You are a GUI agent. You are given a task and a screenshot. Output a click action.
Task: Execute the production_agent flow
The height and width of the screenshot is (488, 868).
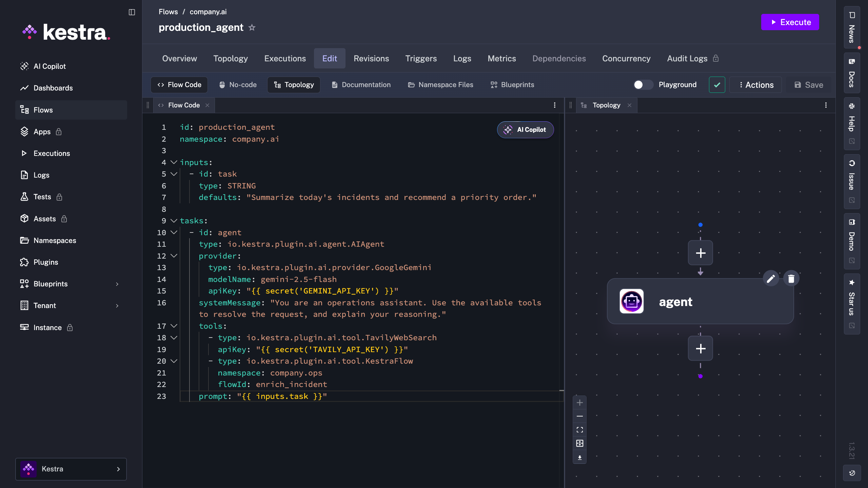(x=790, y=22)
